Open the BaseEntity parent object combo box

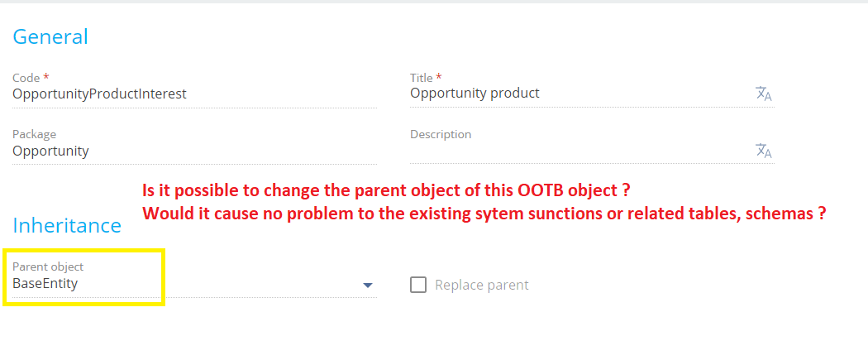point(194,284)
